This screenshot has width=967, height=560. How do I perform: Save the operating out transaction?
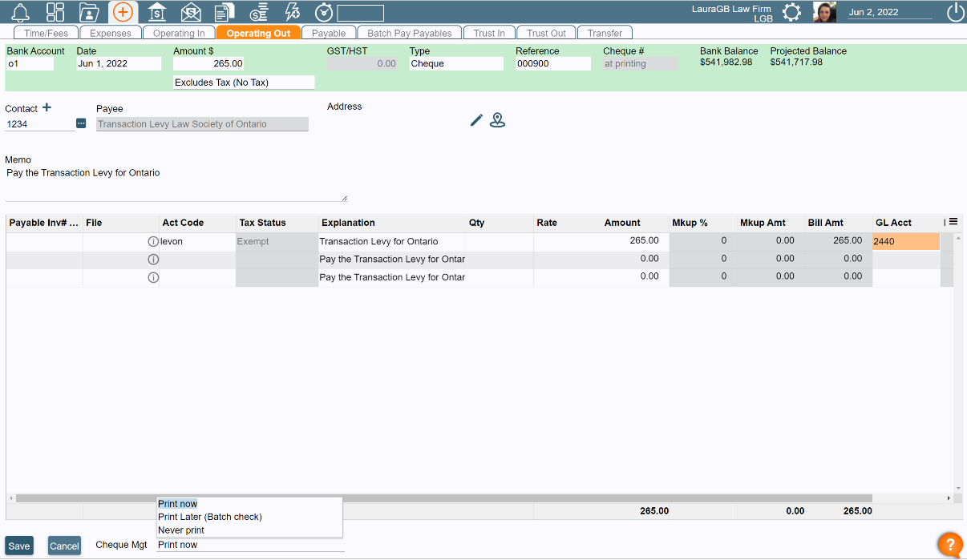(x=18, y=546)
